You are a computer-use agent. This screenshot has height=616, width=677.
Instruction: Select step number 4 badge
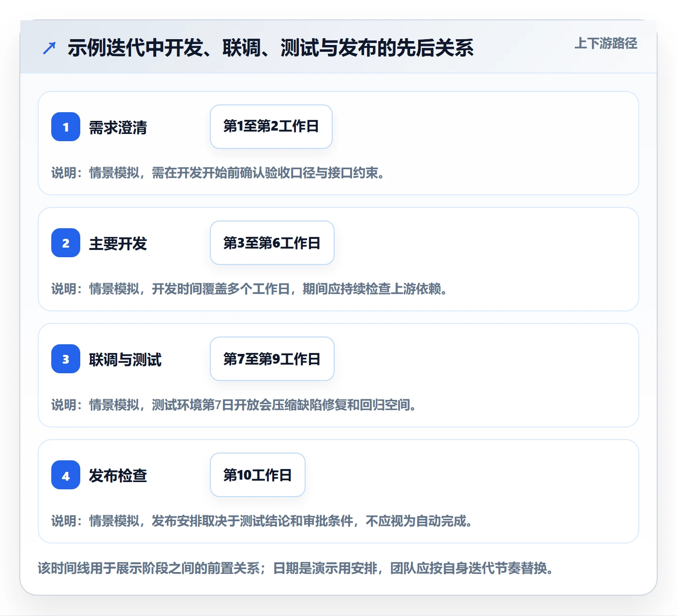tap(66, 475)
